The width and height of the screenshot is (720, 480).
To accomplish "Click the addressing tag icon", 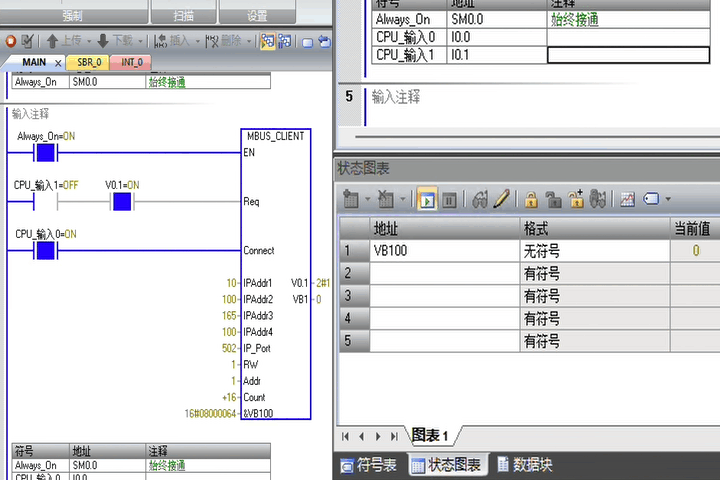I will point(651,199).
